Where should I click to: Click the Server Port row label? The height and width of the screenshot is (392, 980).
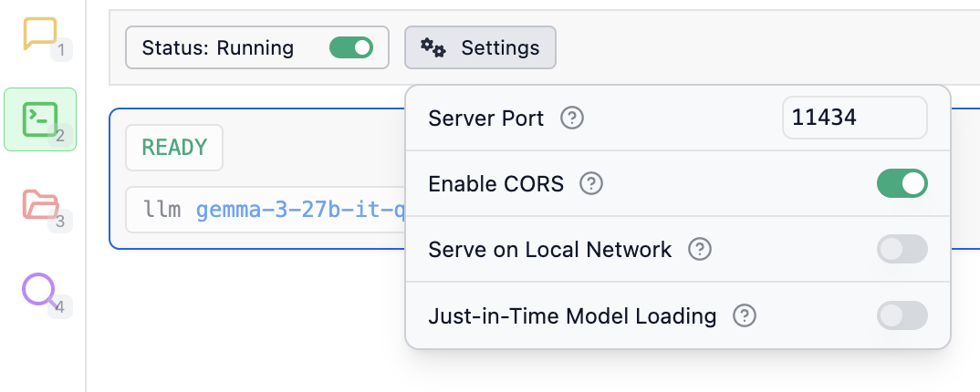coord(485,118)
